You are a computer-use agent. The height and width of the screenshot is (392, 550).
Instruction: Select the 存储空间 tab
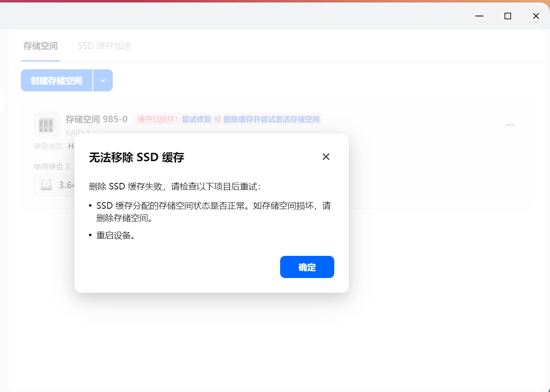(x=40, y=46)
